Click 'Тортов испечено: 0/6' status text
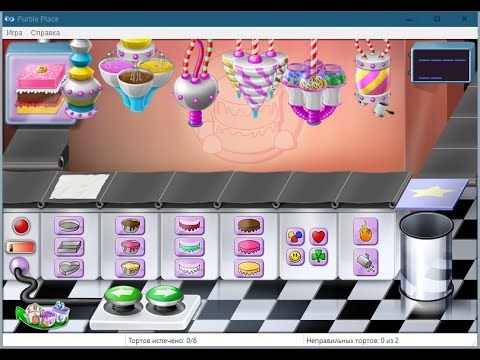This screenshot has height=360, width=480. point(162,341)
